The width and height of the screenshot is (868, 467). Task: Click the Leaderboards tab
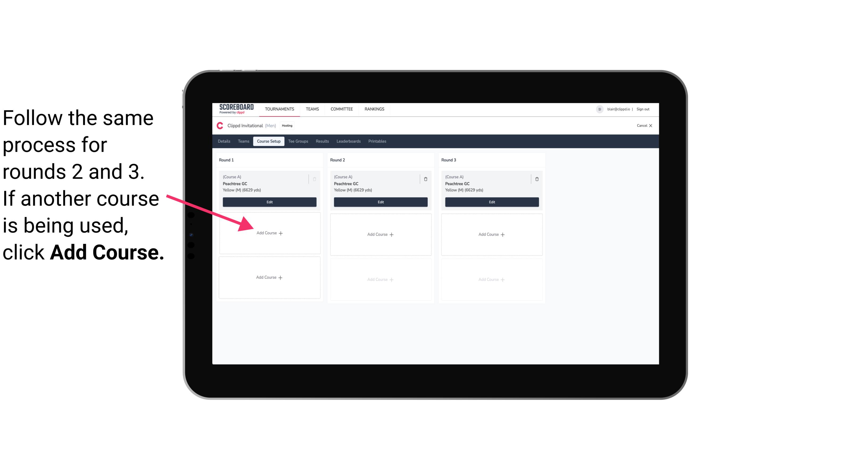(x=349, y=142)
